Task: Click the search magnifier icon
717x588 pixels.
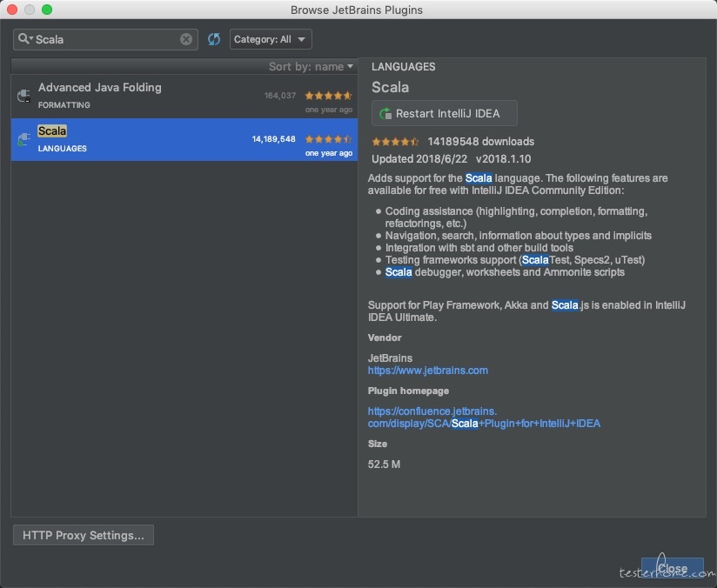Action: 23,39
